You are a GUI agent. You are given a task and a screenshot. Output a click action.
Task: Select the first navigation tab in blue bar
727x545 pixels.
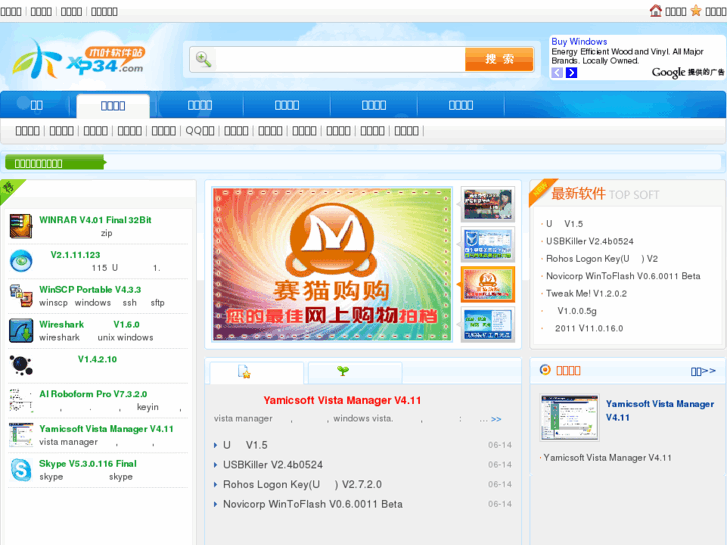tap(36, 105)
